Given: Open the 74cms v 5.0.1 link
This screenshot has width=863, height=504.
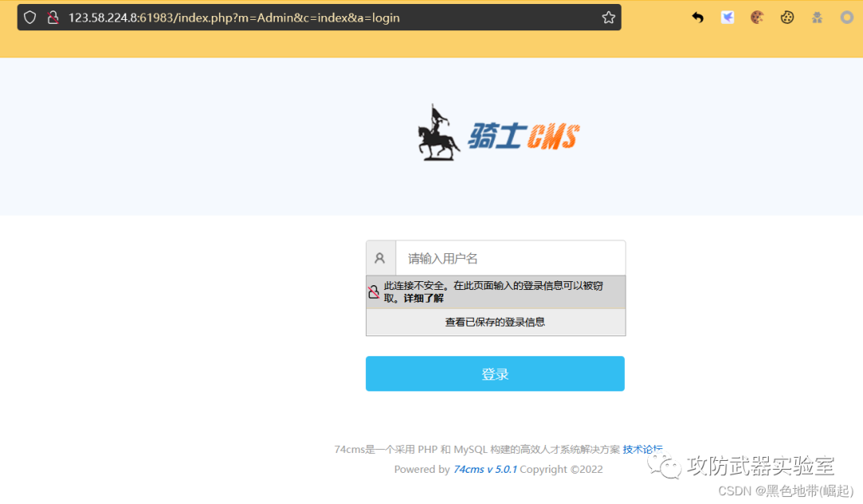Looking at the screenshot, I should click(x=485, y=470).
